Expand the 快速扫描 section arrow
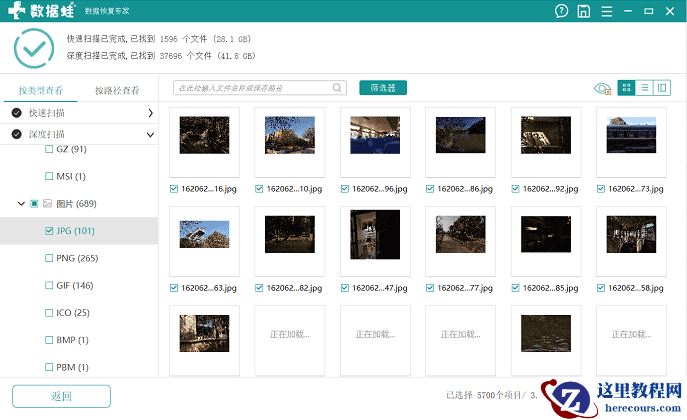 150,113
